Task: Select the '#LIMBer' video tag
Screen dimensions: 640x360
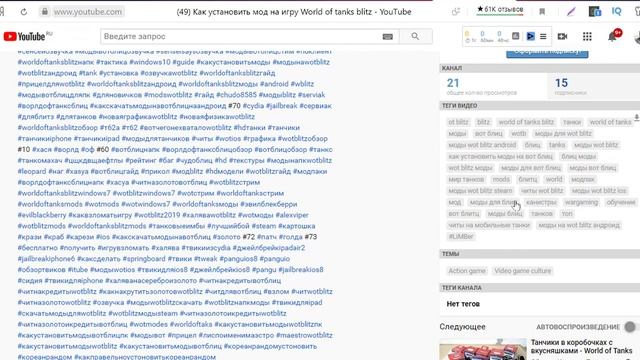Action: pyautogui.click(x=461, y=236)
